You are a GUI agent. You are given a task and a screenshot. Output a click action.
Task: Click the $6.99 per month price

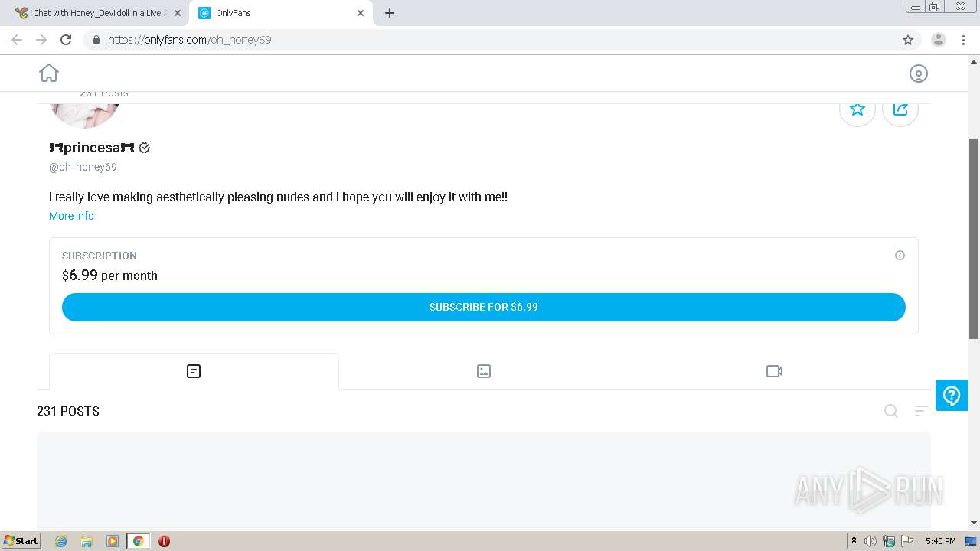click(109, 275)
